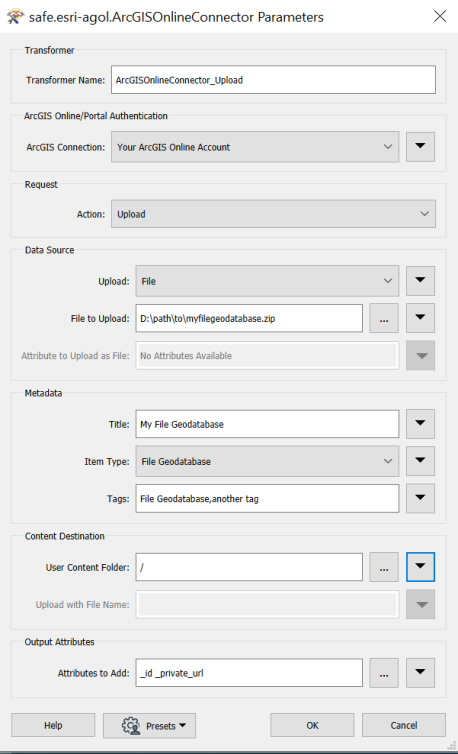Click the Cancel button
The image size is (458, 754).
click(x=404, y=725)
